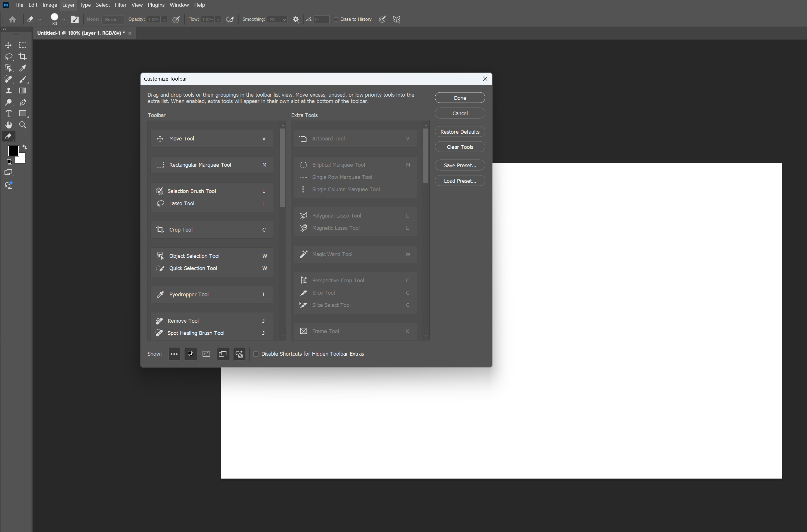Click the smoothing options gear icon
The width and height of the screenshot is (807, 532).
(x=296, y=20)
